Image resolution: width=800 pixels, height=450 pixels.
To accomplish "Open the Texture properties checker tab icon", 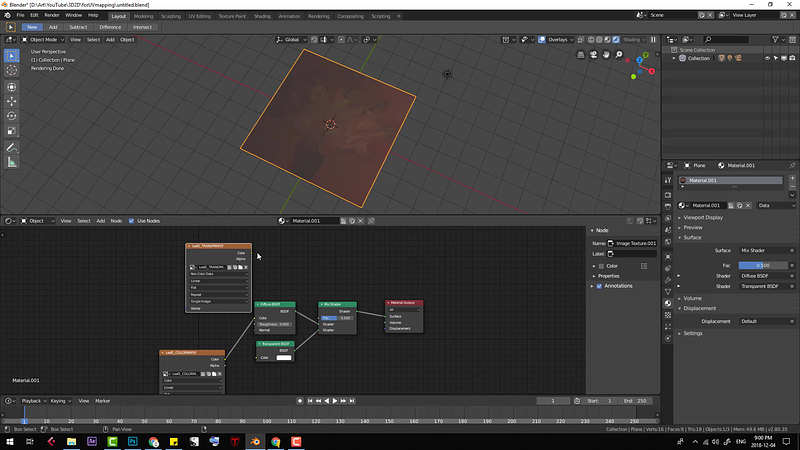I will point(668,315).
